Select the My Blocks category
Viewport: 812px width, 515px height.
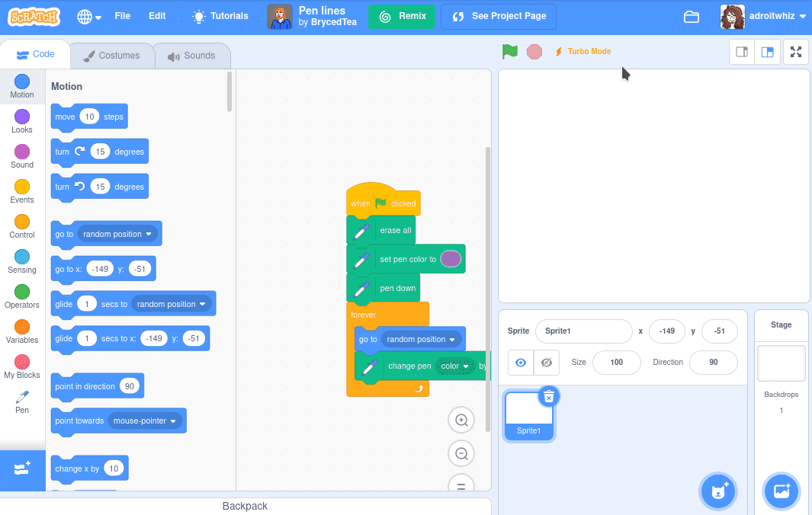coord(22,367)
